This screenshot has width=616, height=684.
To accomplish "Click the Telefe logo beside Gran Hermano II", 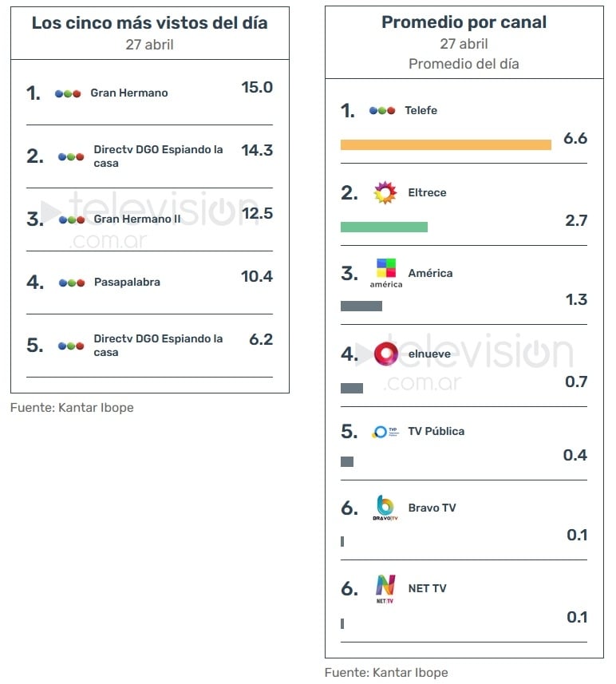I will point(72,219).
